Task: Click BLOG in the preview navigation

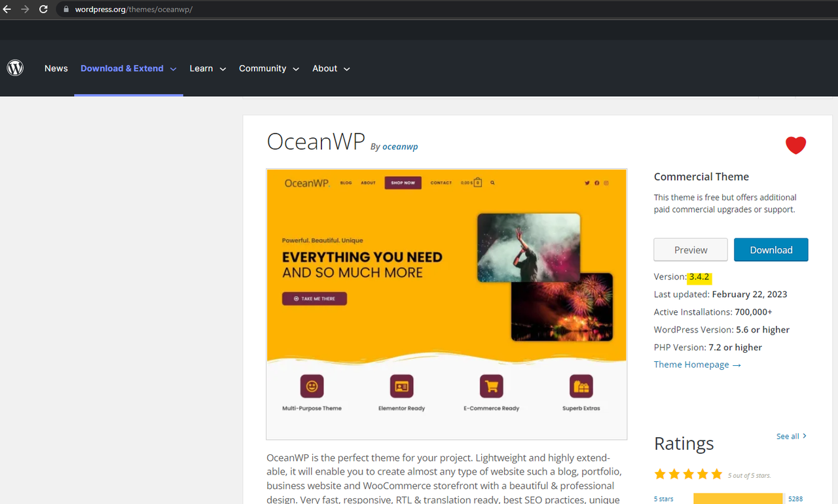Action: coord(346,183)
